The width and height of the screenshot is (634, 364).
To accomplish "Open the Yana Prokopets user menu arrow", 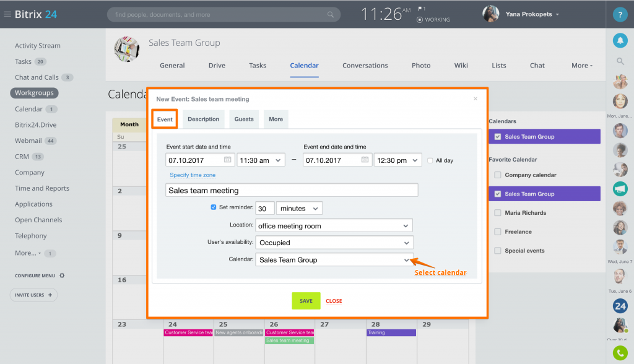I will [557, 15].
